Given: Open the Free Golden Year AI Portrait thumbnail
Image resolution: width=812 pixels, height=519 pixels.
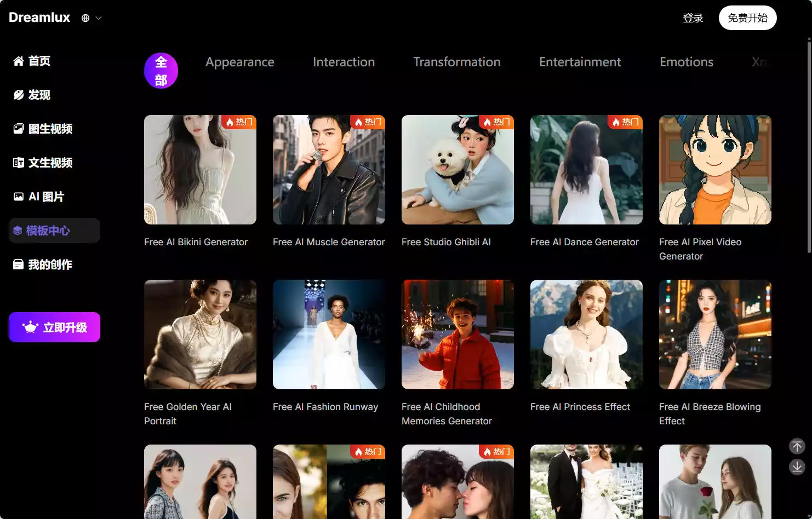Looking at the screenshot, I should pyautogui.click(x=200, y=335).
